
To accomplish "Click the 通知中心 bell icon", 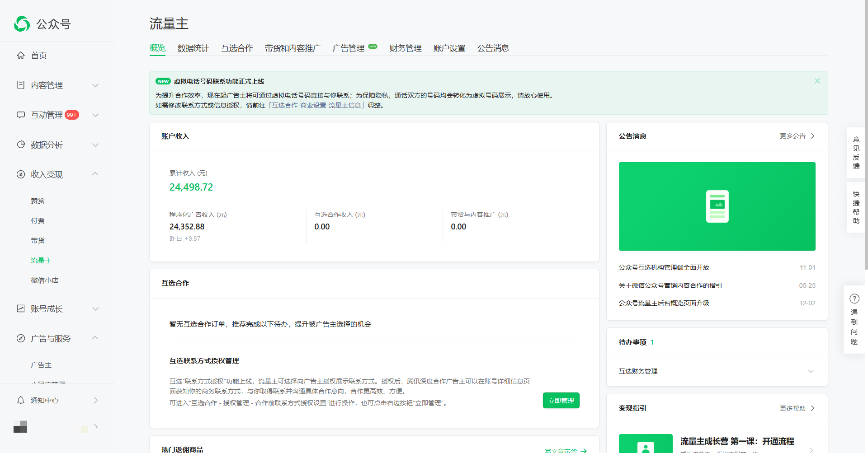I will pyautogui.click(x=21, y=401).
